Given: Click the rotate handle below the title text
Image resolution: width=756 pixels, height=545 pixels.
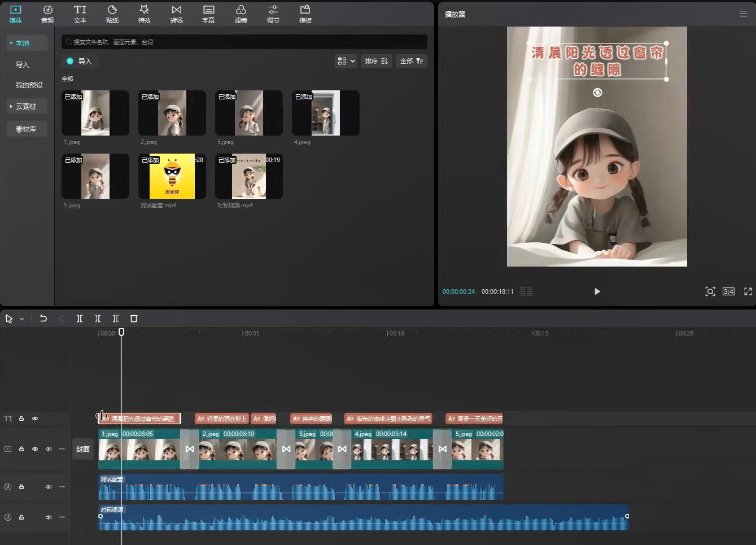Looking at the screenshot, I should pos(597,93).
